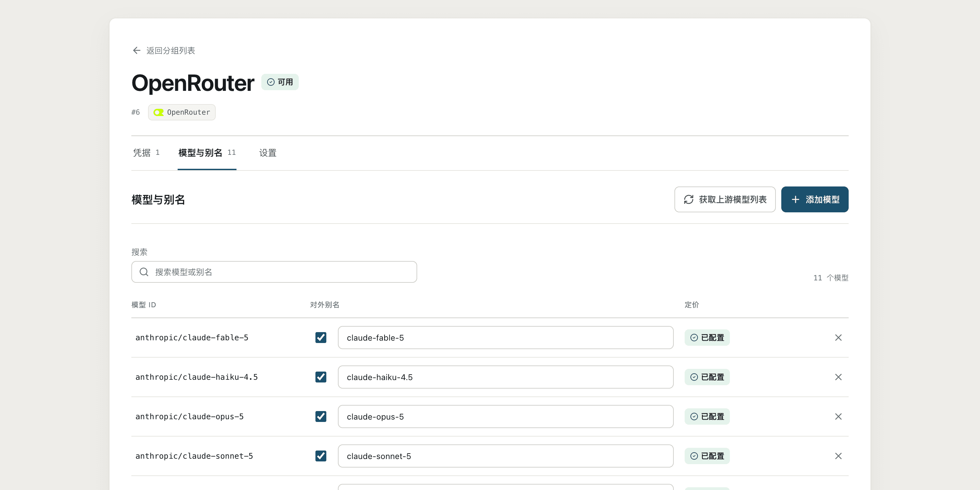Click the magnifier icon in search box
980x490 pixels.
point(144,272)
